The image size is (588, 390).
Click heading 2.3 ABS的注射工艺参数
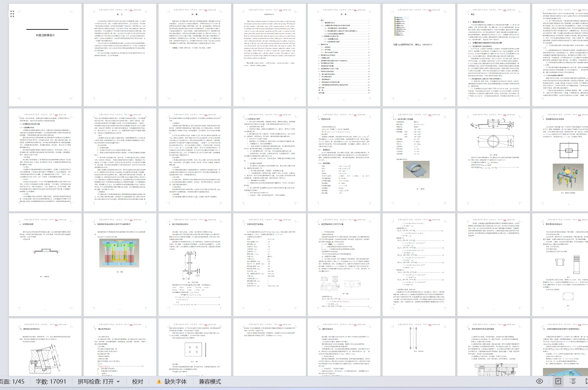pos(403,119)
